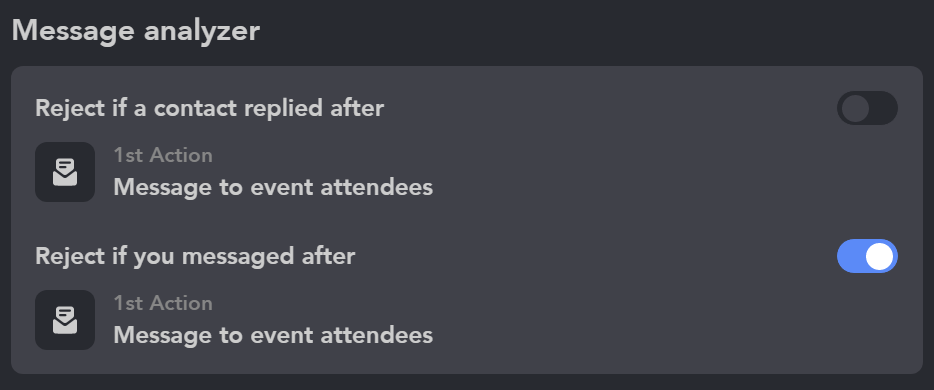Open 'Message to event attendees' under contact replied
The height and width of the screenshot is (390, 934).
click(x=273, y=188)
